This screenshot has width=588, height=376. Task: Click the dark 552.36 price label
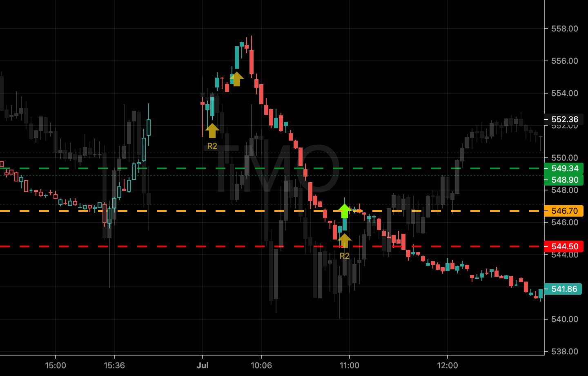click(564, 119)
